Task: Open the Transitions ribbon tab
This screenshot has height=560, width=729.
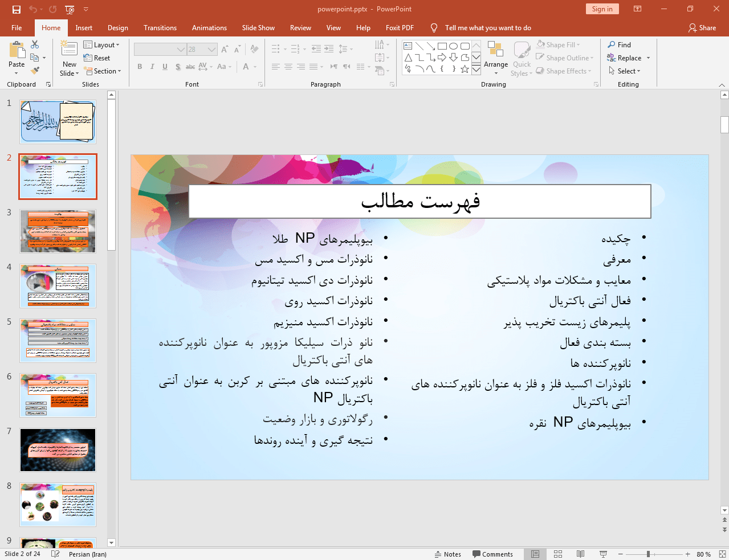Action: (160, 28)
